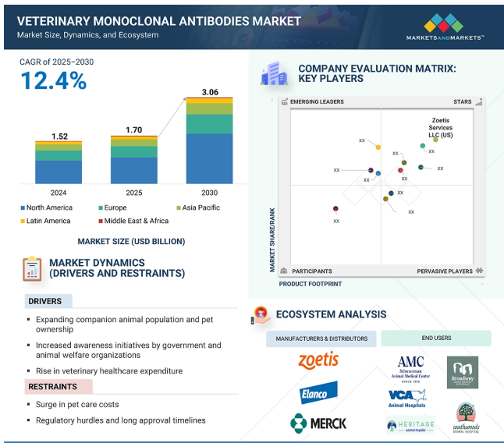The image size is (504, 443).
Task: Select the Elanco logo
Action: 318,392
